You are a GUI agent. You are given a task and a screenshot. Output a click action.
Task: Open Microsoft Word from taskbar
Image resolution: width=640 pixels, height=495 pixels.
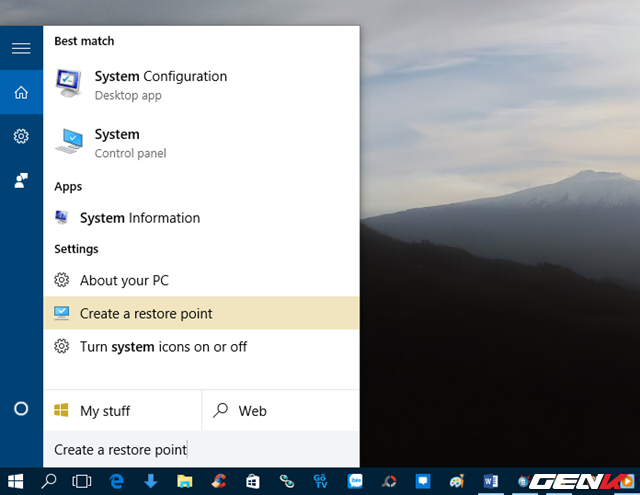[490, 481]
